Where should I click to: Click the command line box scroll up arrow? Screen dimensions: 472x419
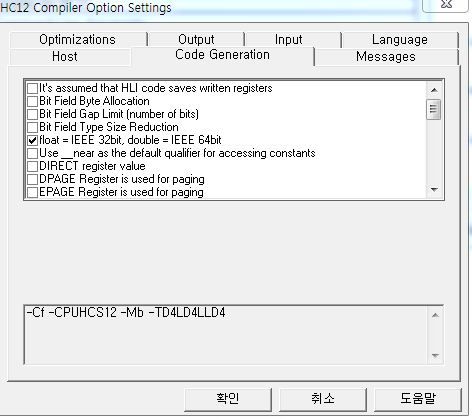[x=435, y=315]
